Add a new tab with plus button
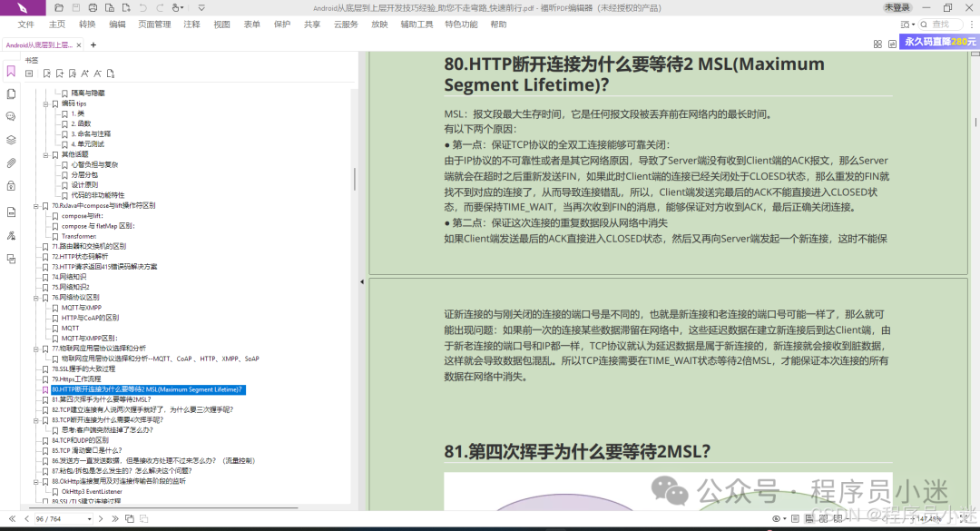This screenshot has height=531, width=980. 93,45
